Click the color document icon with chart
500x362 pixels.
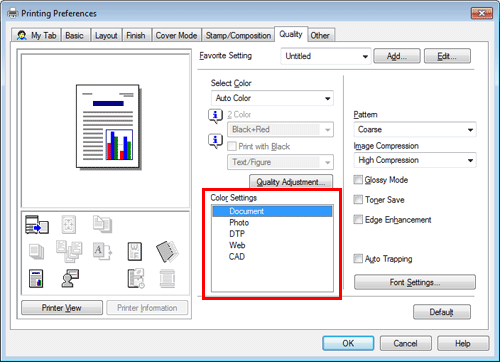[x=36, y=278]
